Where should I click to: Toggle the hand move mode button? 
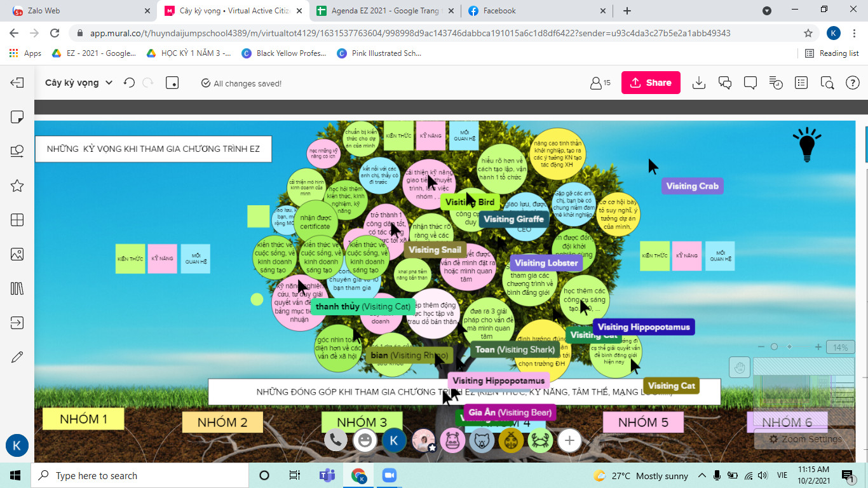click(740, 367)
